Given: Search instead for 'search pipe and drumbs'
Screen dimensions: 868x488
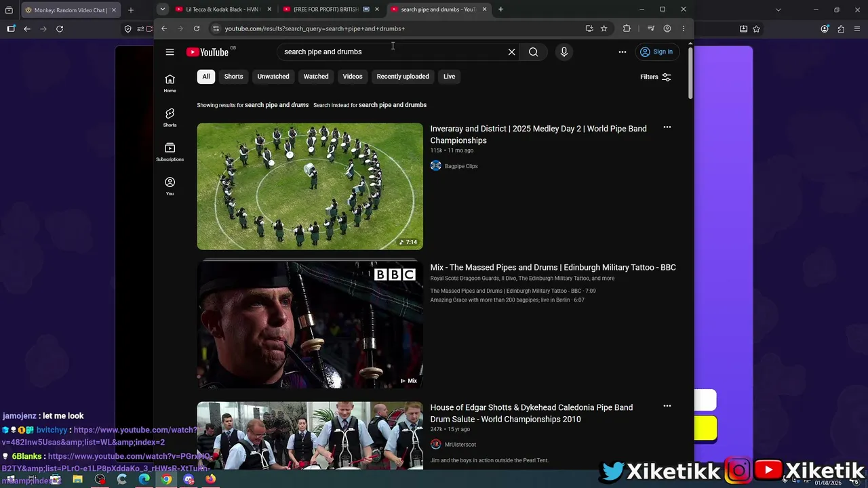Looking at the screenshot, I should [393, 105].
